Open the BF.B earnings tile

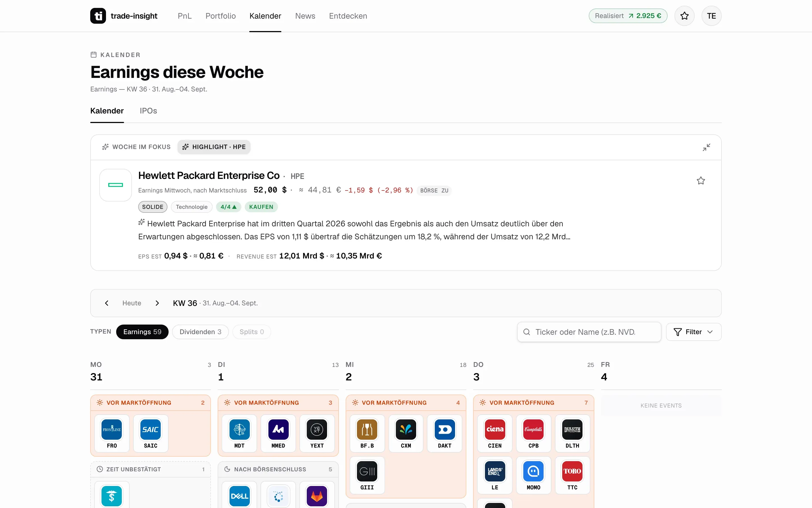pyautogui.click(x=367, y=433)
